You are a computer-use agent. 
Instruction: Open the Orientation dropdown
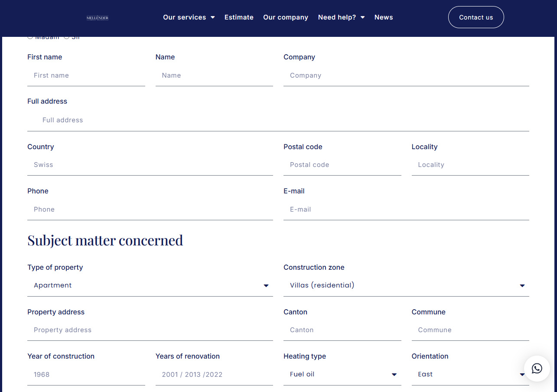coord(470,374)
